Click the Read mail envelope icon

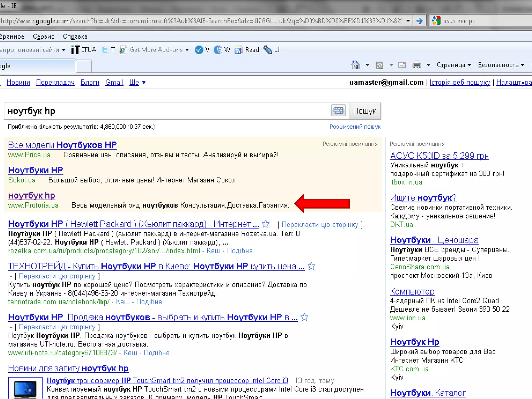point(402,65)
